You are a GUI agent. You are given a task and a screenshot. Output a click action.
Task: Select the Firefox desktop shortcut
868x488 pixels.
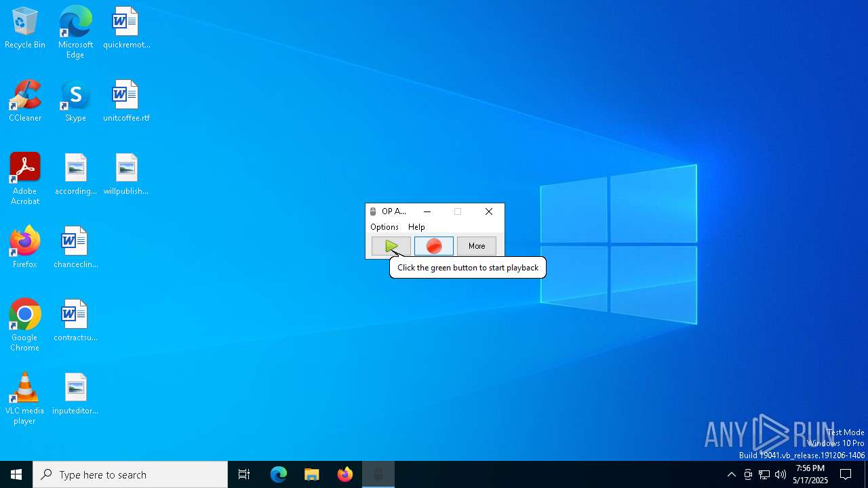25,247
